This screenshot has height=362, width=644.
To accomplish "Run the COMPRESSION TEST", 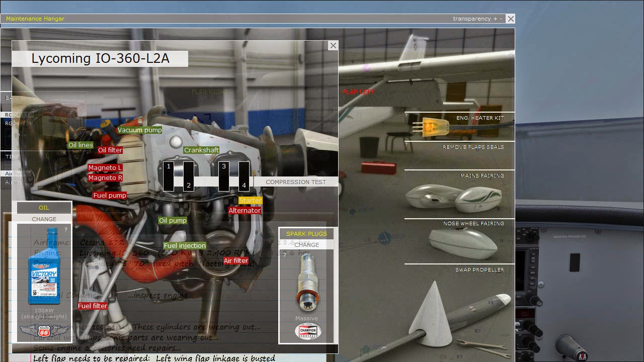I will 296,182.
